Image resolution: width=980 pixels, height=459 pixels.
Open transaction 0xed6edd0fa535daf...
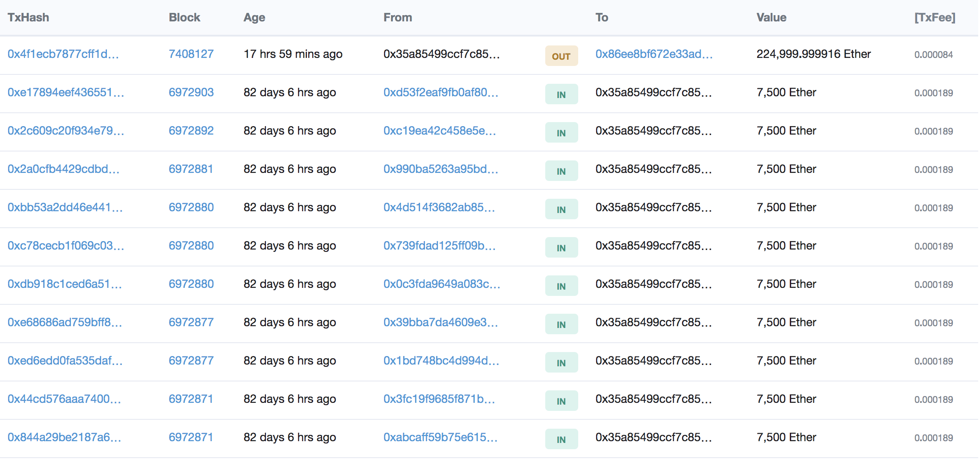(65, 361)
